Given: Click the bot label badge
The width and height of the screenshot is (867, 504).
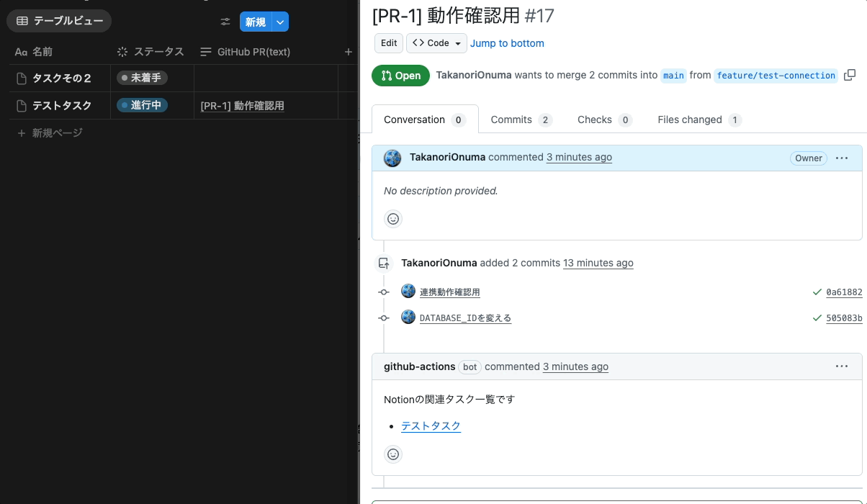Looking at the screenshot, I should pos(470,366).
